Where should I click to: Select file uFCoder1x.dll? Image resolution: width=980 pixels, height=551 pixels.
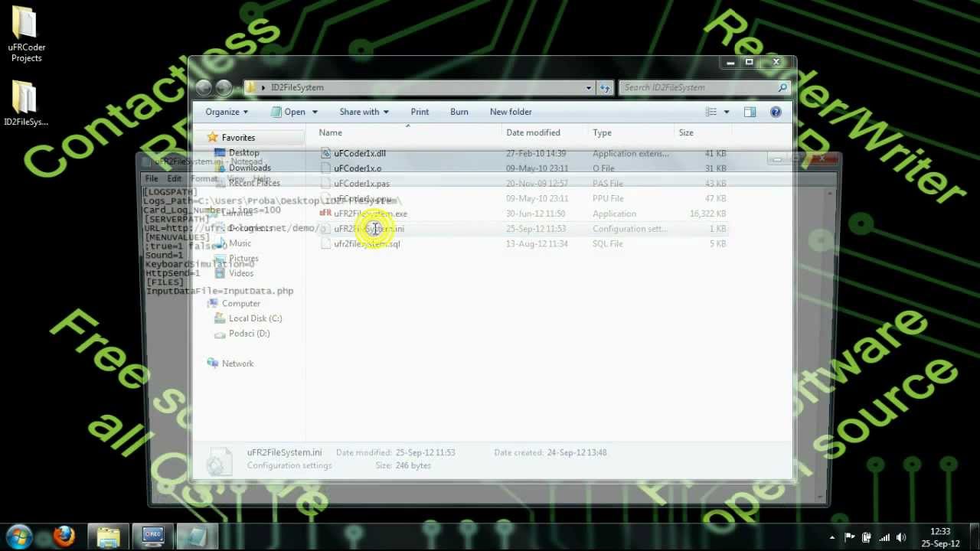coord(360,153)
